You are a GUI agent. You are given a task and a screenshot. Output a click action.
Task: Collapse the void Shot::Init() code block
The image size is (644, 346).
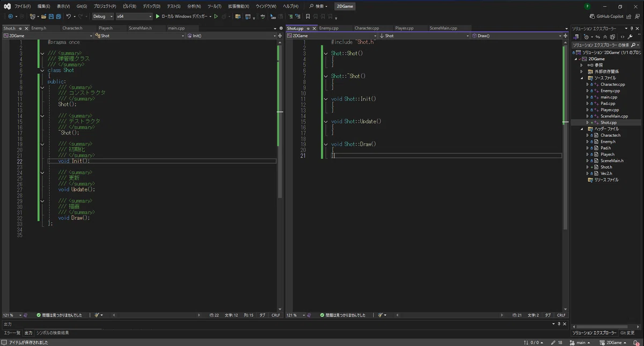[x=326, y=99]
